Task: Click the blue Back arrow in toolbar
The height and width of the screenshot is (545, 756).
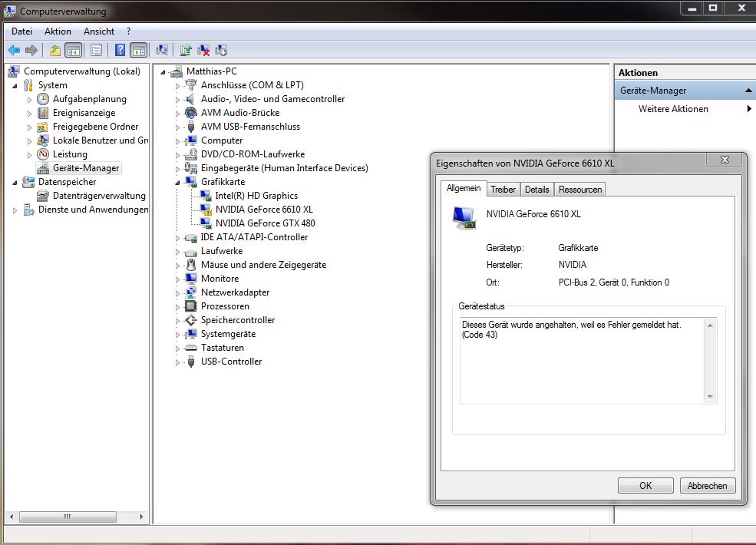Action: pyautogui.click(x=14, y=50)
